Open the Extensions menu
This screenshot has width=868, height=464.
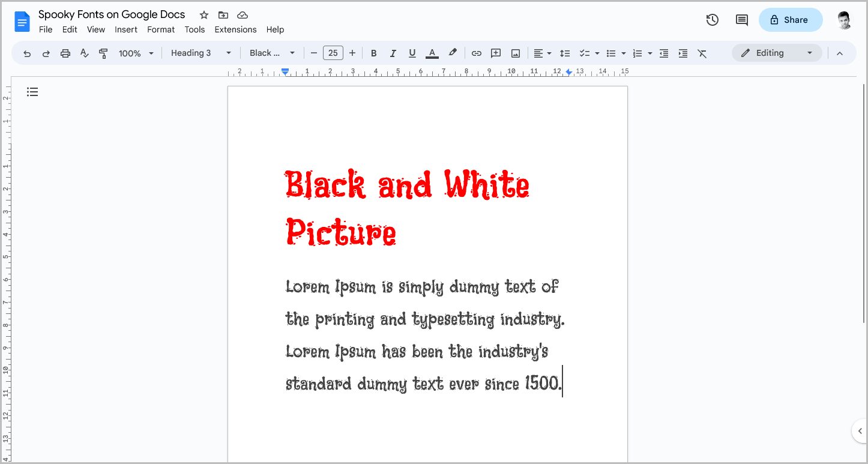(235, 29)
